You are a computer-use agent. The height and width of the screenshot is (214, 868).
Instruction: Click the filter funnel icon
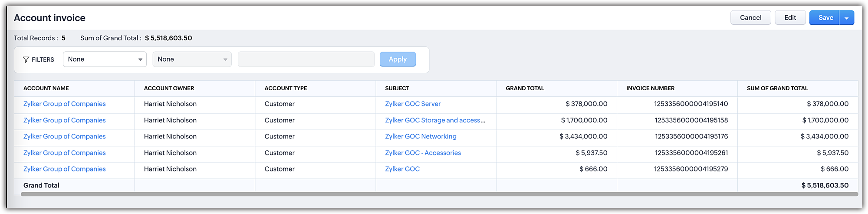26,59
